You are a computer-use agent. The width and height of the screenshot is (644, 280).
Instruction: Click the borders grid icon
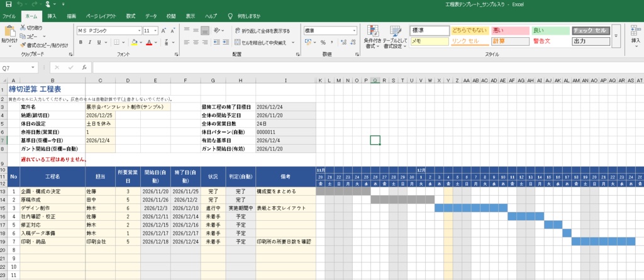pos(116,42)
